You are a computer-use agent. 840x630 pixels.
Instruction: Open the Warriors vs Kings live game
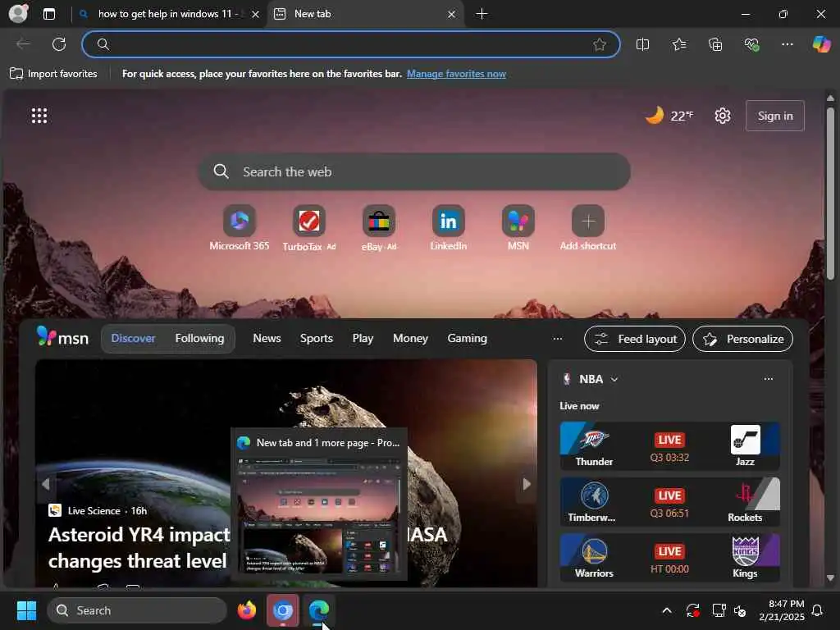tap(669, 558)
